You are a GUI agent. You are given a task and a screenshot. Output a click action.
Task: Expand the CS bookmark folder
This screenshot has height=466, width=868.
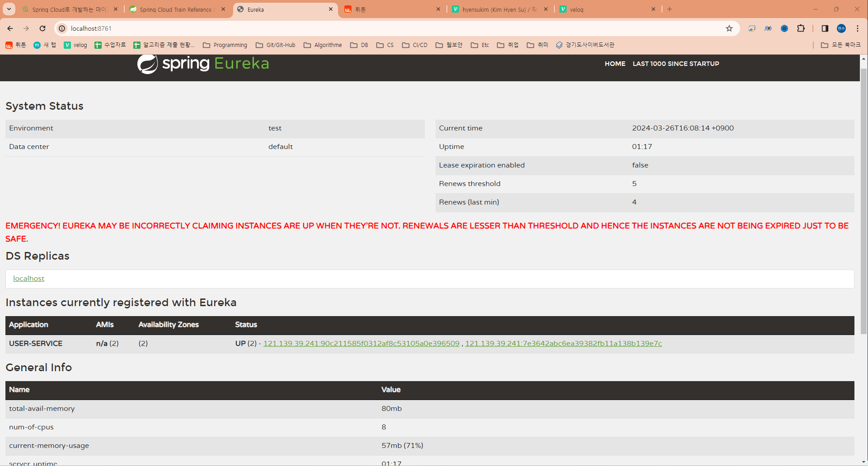tap(385, 45)
